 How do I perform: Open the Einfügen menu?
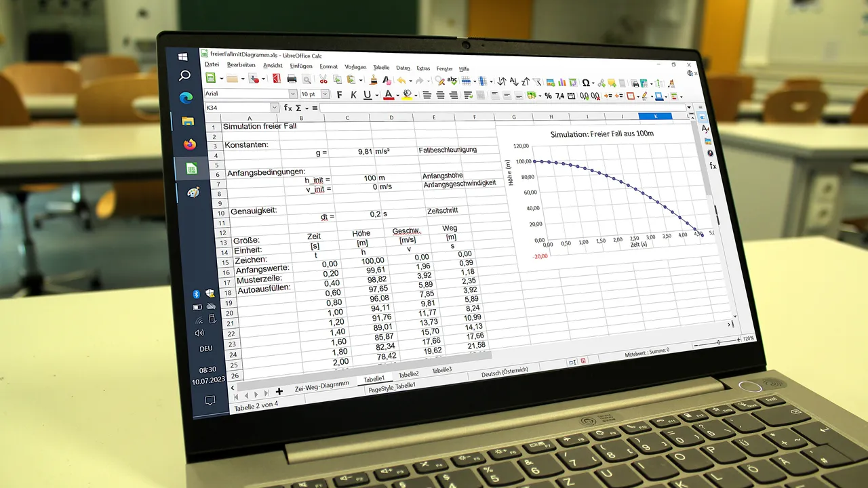point(301,66)
